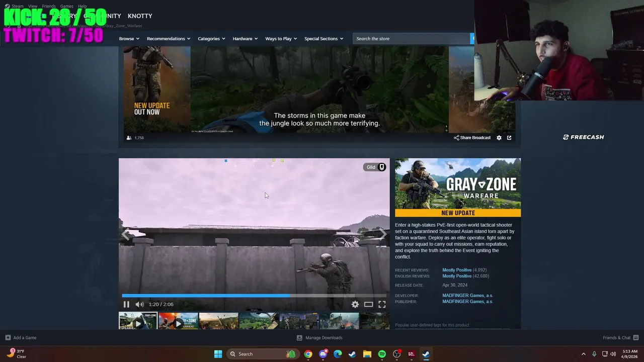Seek on the trailer progress bar
Viewport: 644px width, 362px height.
[254, 296]
